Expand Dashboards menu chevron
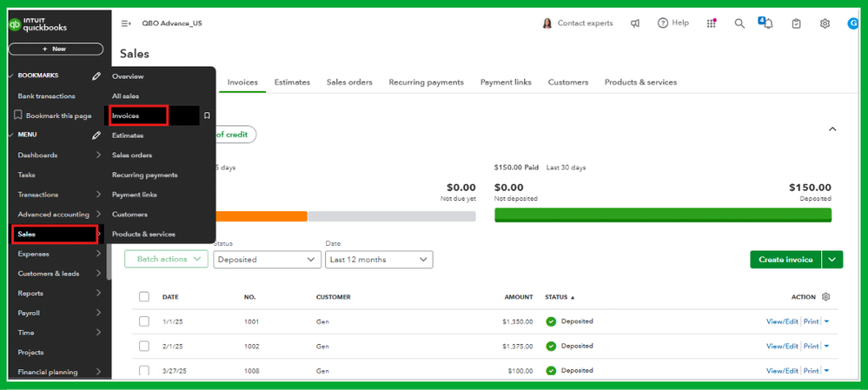Viewport: 868px width, 390px height. coord(98,155)
